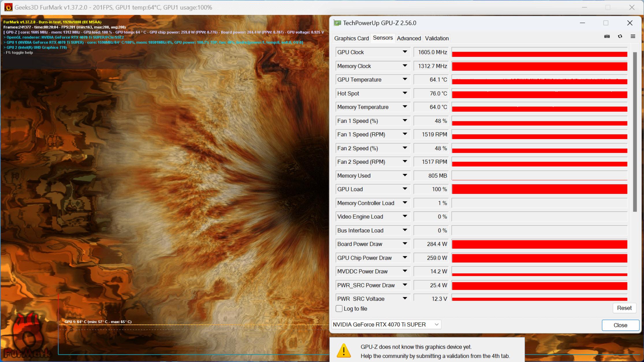
Task: Click the GPU-Z window icon top-left
Action: pos(338,23)
